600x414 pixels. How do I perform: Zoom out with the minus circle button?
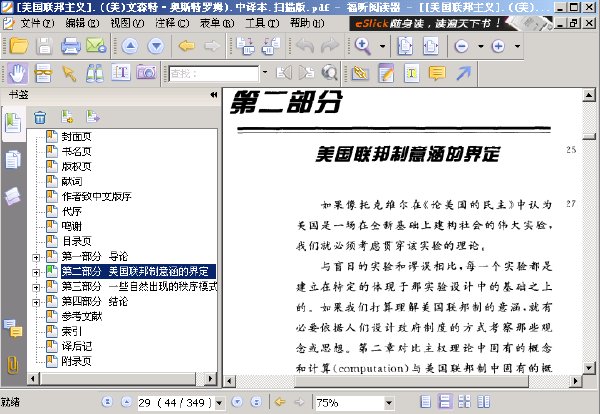pos(461,46)
